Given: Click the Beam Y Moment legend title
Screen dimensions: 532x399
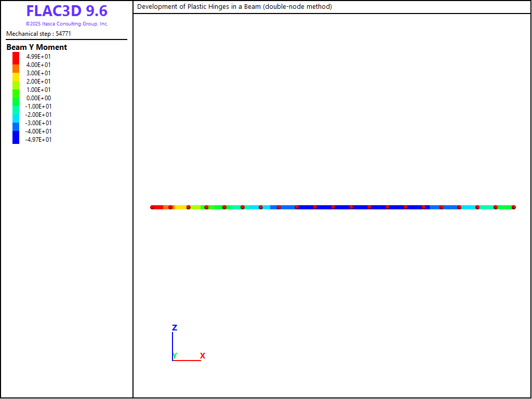Looking at the screenshot, I should [x=36, y=47].
